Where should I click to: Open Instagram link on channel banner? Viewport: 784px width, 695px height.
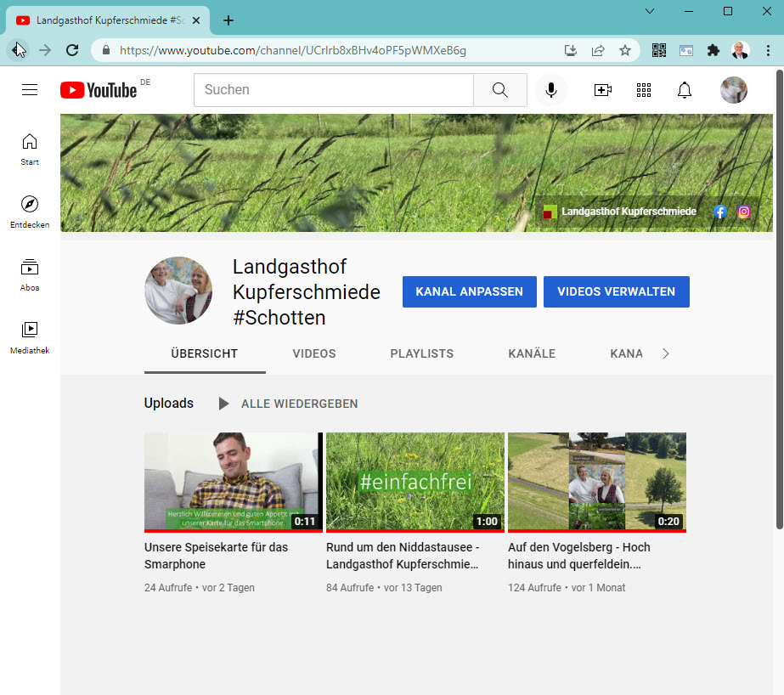pos(743,212)
